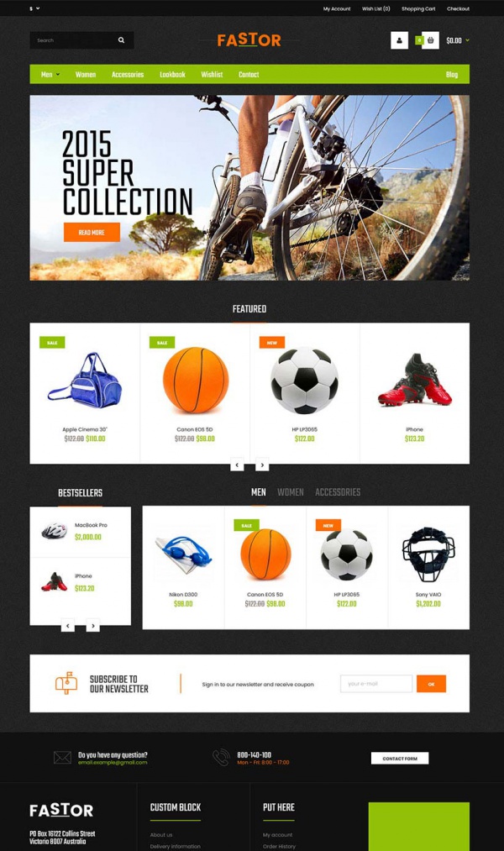
Task: Click the search magnifier icon
Action: tap(121, 40)
